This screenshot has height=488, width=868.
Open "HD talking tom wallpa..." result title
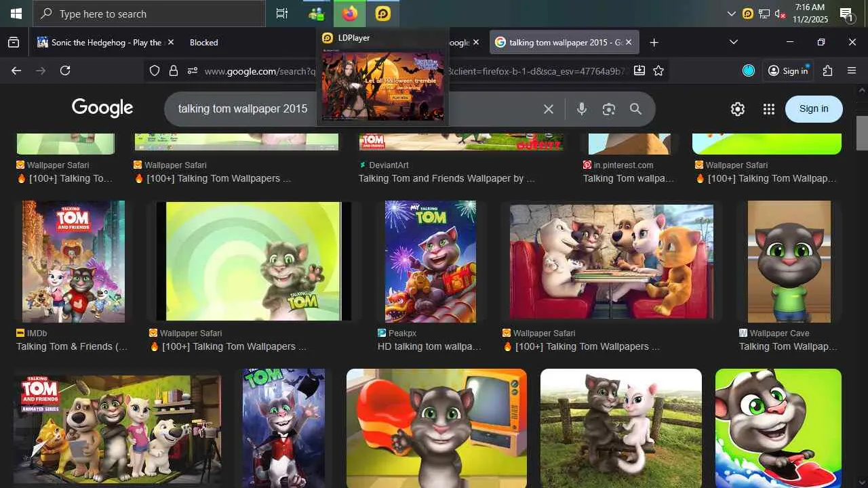429,346
